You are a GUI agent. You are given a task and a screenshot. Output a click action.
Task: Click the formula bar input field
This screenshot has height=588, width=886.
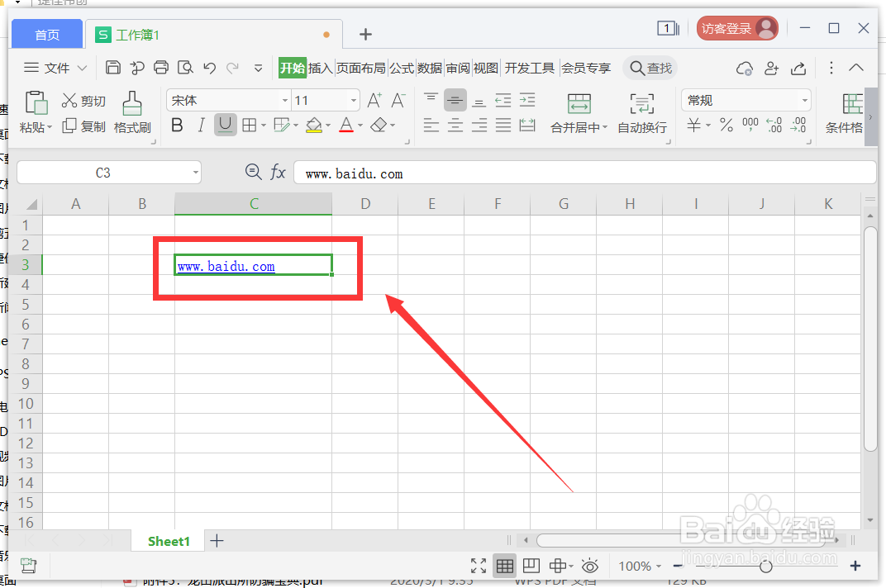[585, 173]
